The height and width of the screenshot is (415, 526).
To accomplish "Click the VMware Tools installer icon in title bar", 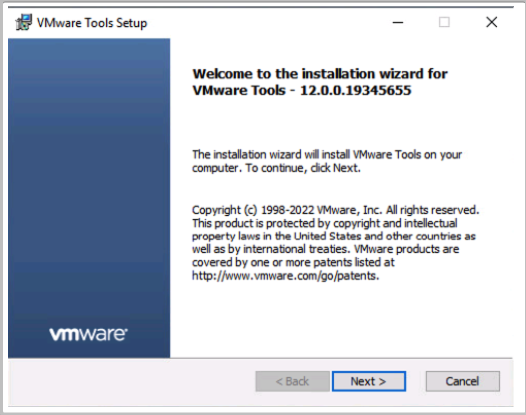I will [23, 22].
